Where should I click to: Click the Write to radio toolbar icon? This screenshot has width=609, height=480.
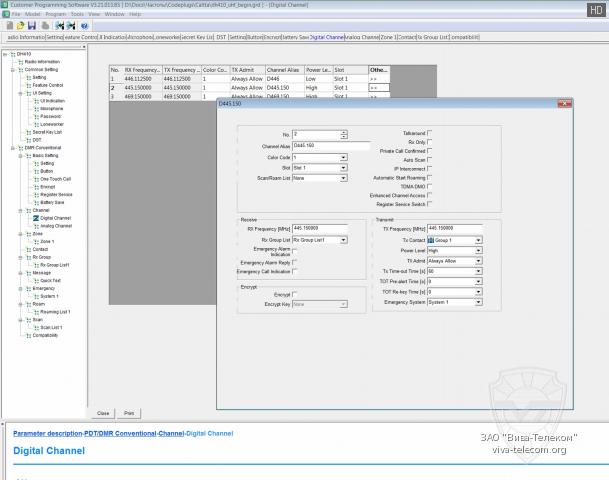tap(71, 26)
